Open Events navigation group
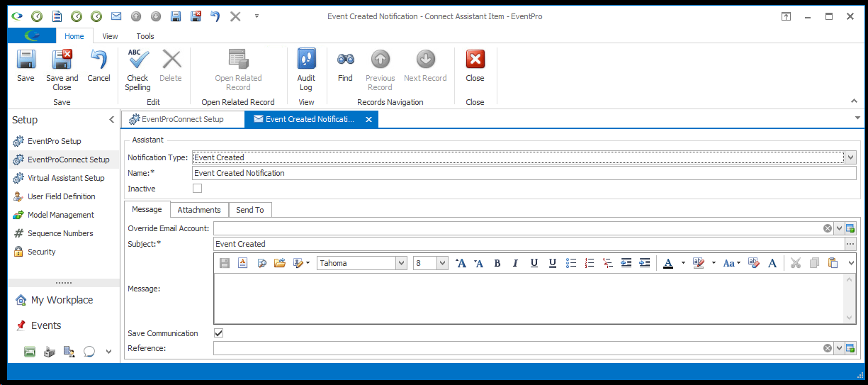 point(46,325)
